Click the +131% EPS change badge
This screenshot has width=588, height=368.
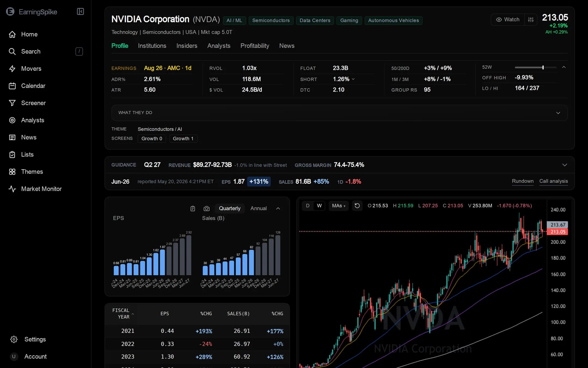[x=259, y=182]
